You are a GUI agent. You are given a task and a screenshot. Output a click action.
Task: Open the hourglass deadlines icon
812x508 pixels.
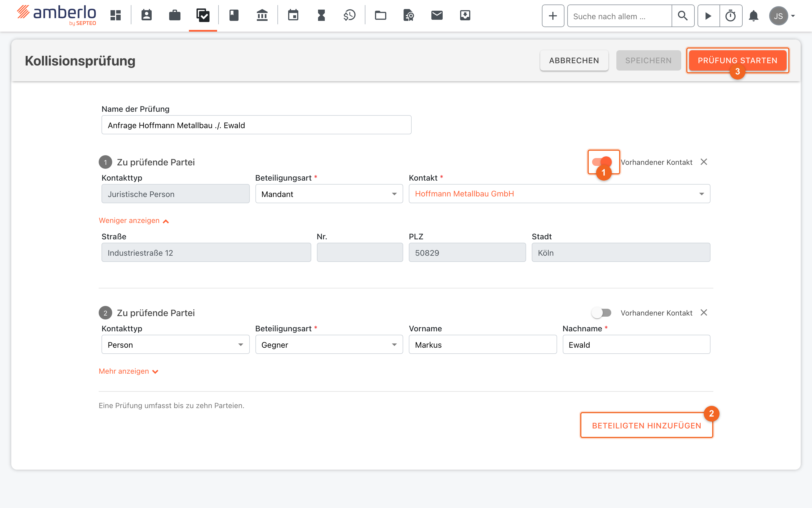click(321, 16)
